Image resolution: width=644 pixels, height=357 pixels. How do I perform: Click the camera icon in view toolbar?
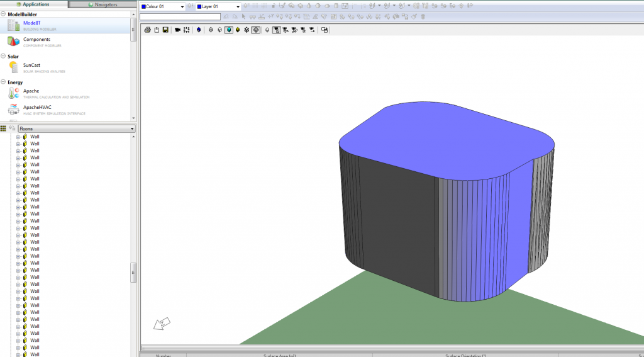177,30
